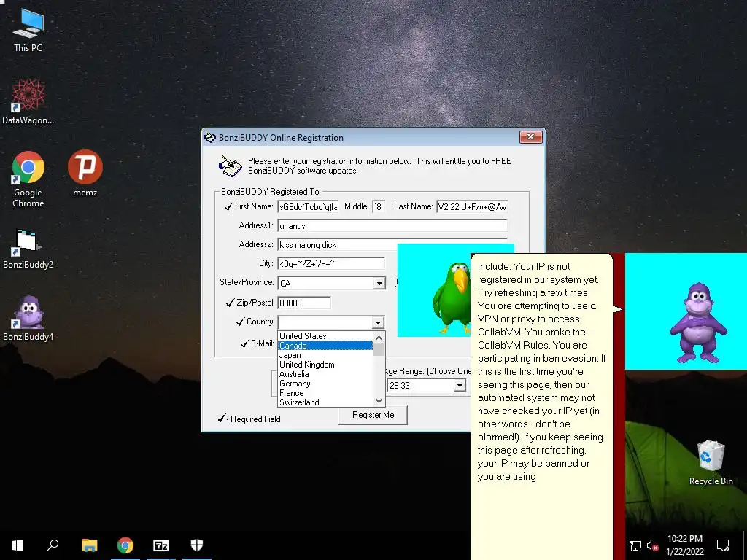
Task: Select the BonziBuddy2 desktop shortcut
Action: (x=28, y=249)
